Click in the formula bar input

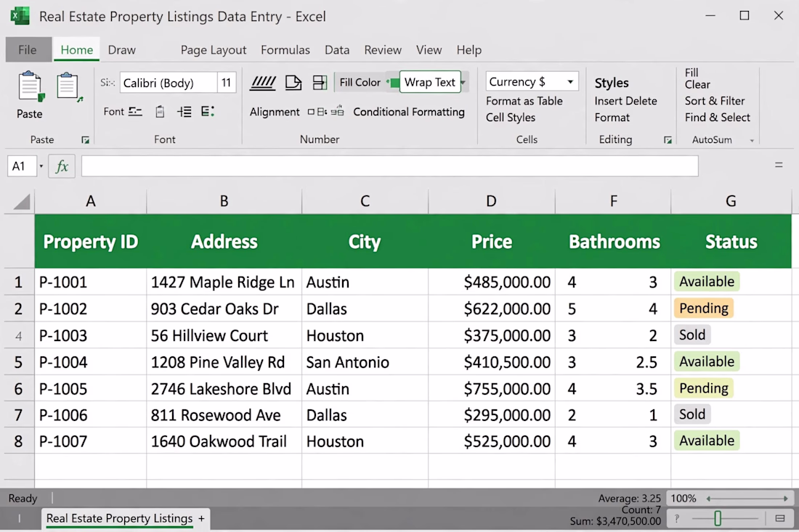390,166
